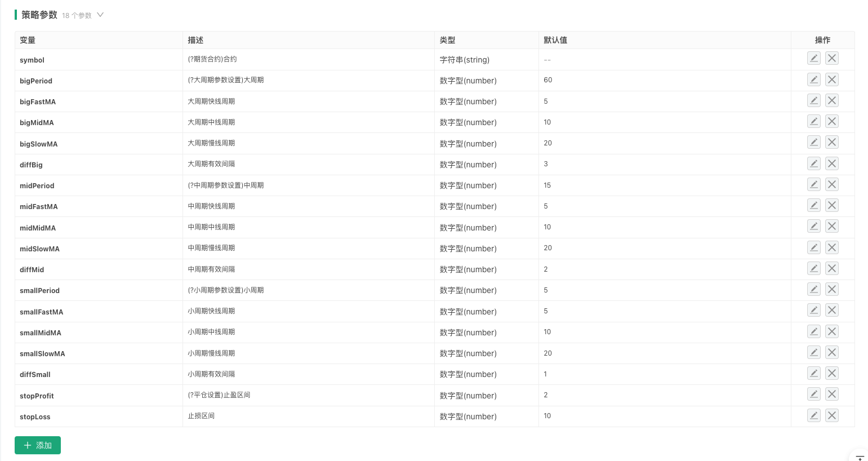This screenshot has width=868, height=461.
Task: Edit the symbol parameter with pencil icon
Action: (x=814, y=58)
